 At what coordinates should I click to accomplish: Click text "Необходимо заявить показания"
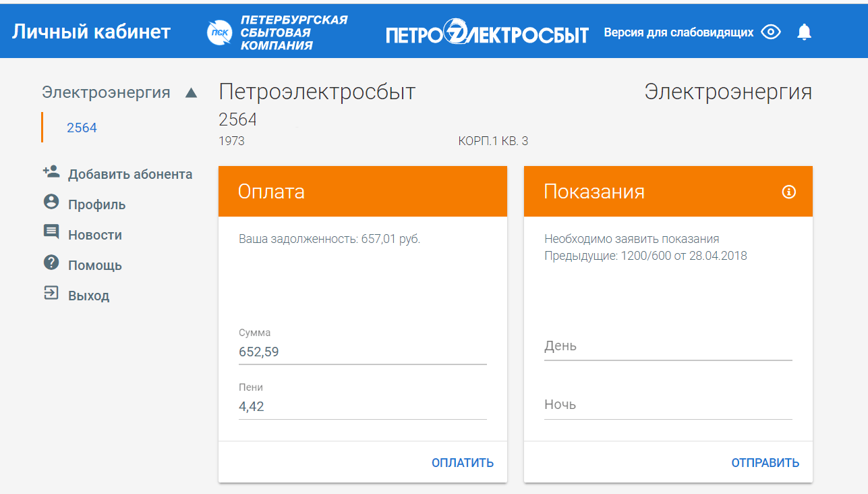[x=632, y=239]
